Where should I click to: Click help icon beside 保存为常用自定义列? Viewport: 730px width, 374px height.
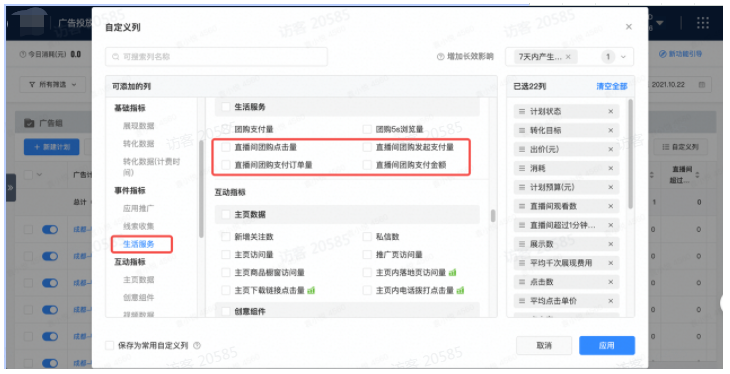coord(197,346)
